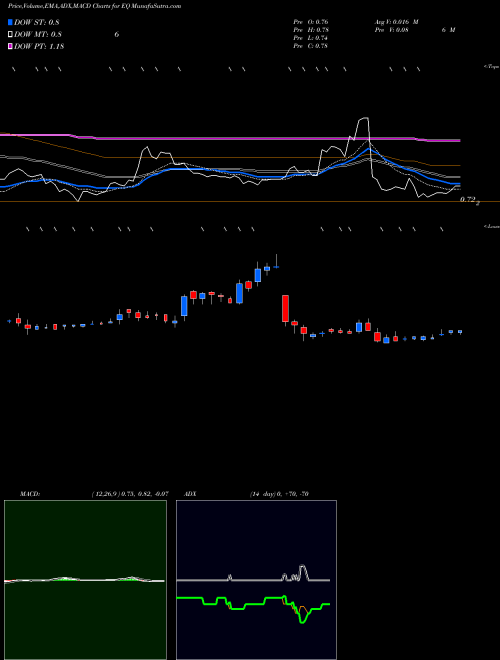Click the 'Pre C: 0.78' close value

pyautogui.click(x=311, y=46)
